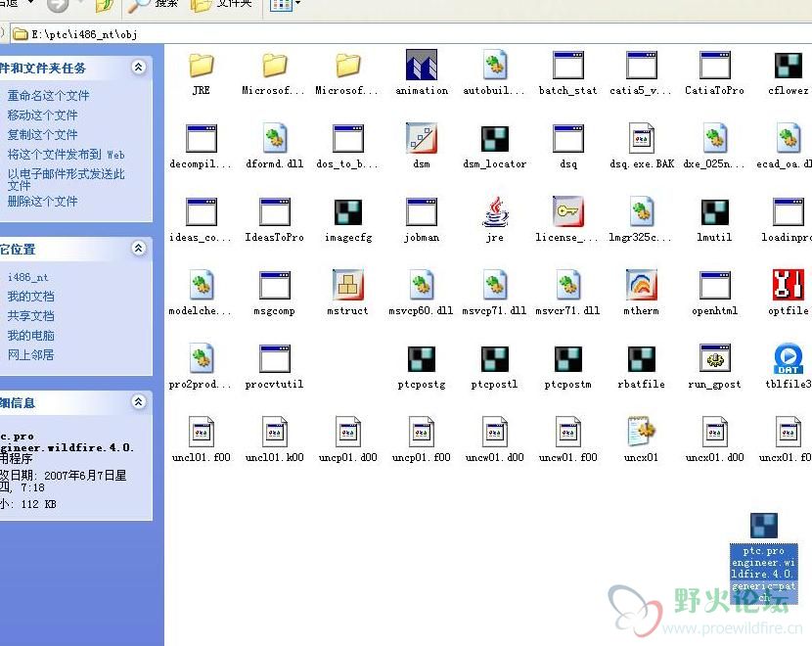
Task: Click the Folders toolbar button
Action: coord(221,5)
